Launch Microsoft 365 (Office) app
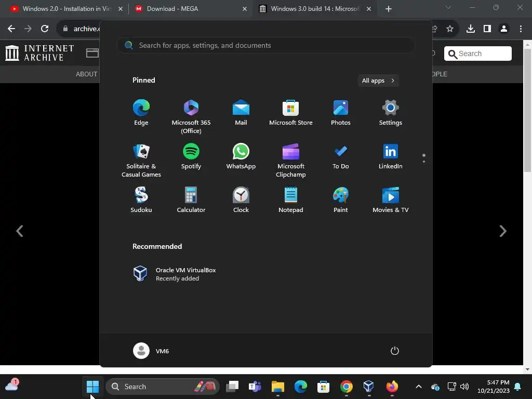 [191, 117]
